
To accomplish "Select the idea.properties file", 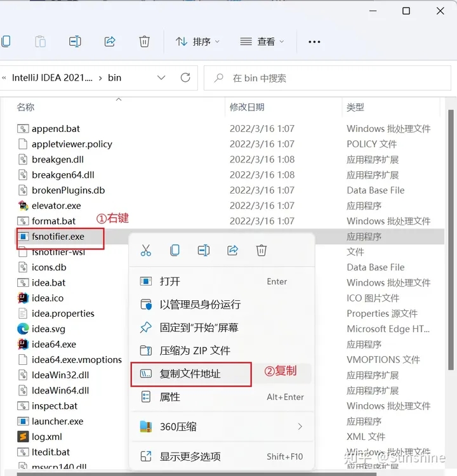I will pyautogui.click(x=63, y=314).
